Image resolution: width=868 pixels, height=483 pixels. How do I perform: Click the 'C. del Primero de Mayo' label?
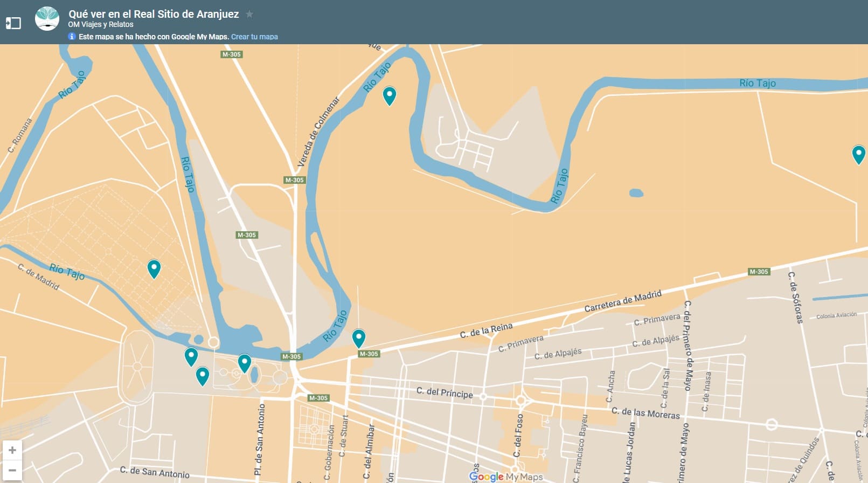[x=687, y=346]
